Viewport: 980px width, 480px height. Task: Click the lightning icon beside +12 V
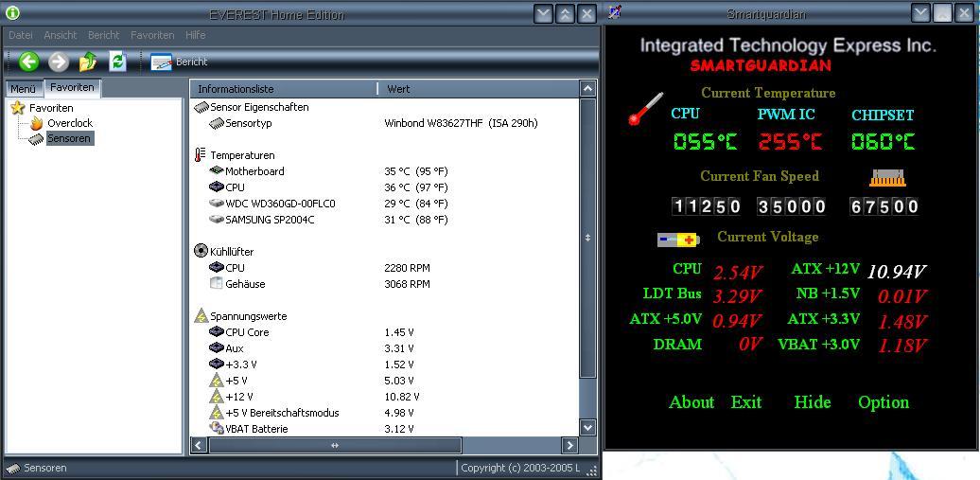tap(217, 397)
